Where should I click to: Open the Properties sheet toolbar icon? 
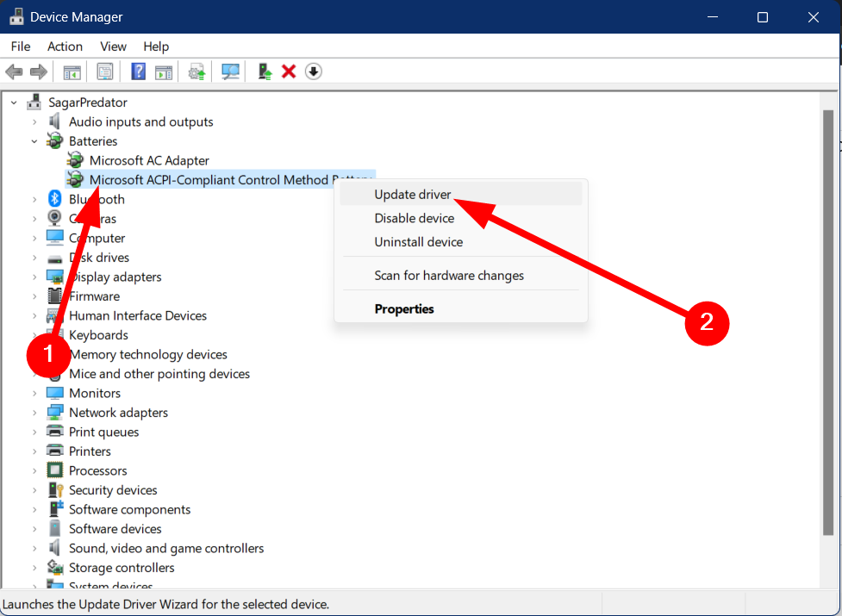[105, 72]
